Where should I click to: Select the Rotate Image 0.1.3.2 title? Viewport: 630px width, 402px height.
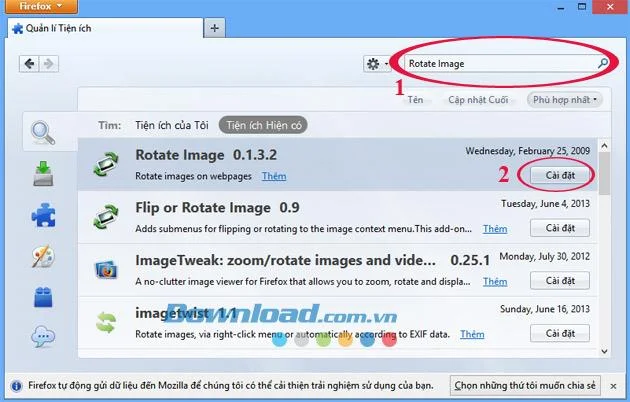pyautogui.click(x=206, y=155)
